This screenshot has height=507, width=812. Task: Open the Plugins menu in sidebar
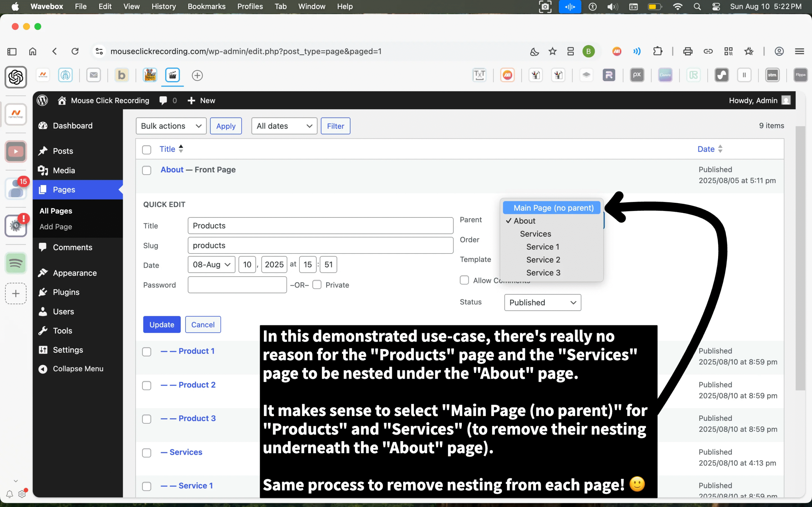click(66, 292)
